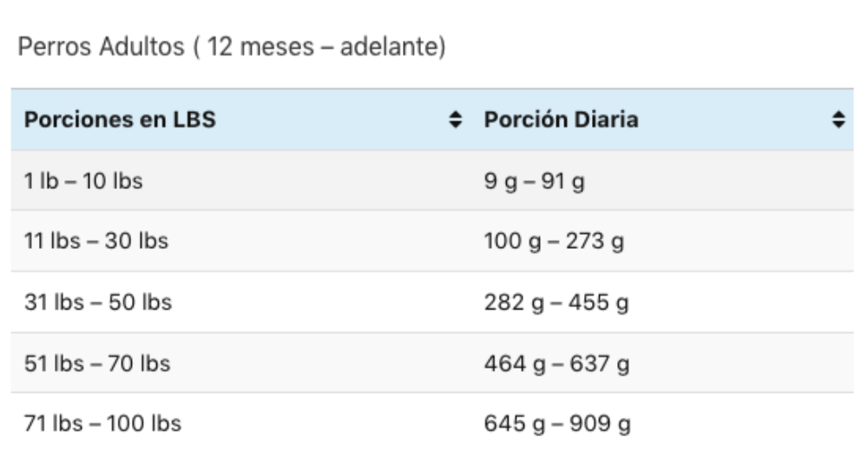The width and height of the screenshot is (868, 457).
Task: Click the word Diaria in the header
Action: click(606, 120)
